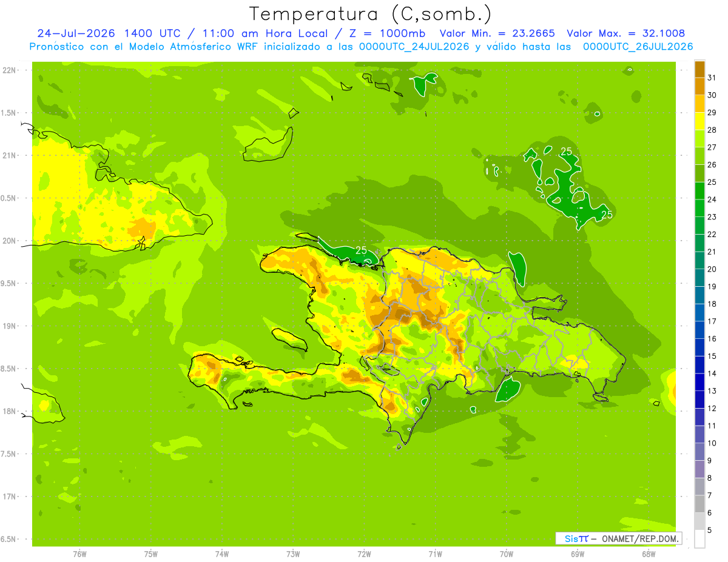Pick the blue legend swatch between 15 and 16
Screen dimensions: 728x562
(699, 347)
